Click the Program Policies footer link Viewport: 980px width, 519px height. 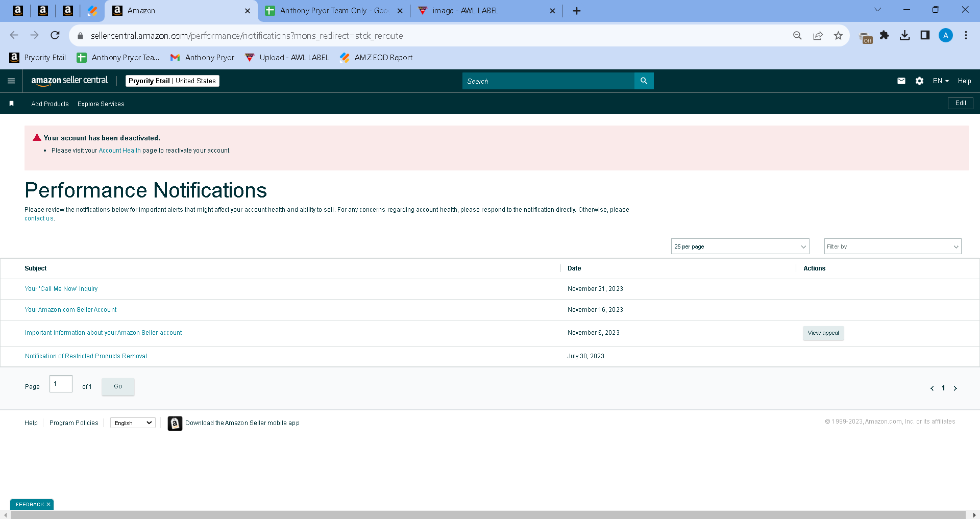[74, 423]
